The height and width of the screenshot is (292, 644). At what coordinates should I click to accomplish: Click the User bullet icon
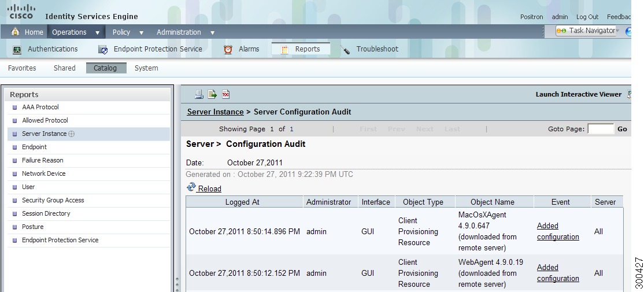[15, 187]
